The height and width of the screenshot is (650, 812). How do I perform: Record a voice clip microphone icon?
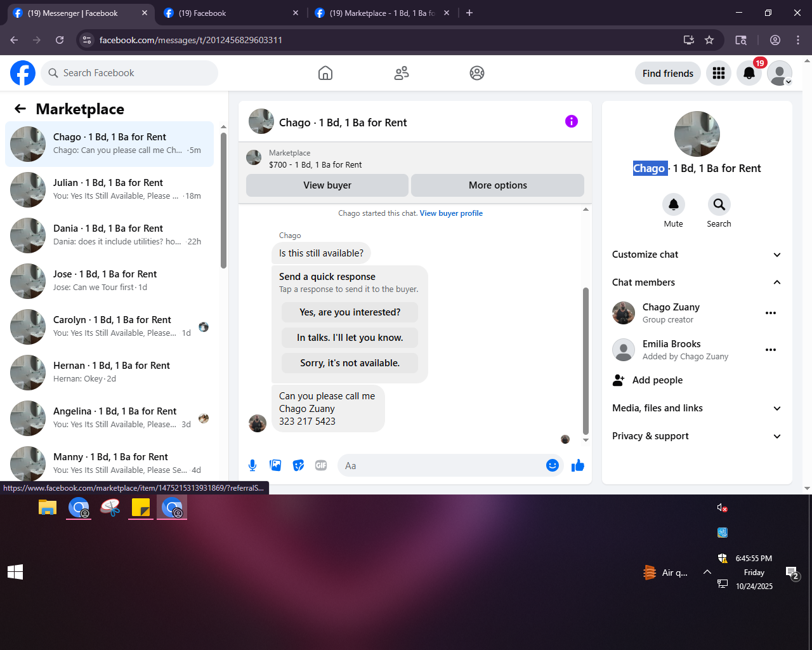click(x=252, y=465)
